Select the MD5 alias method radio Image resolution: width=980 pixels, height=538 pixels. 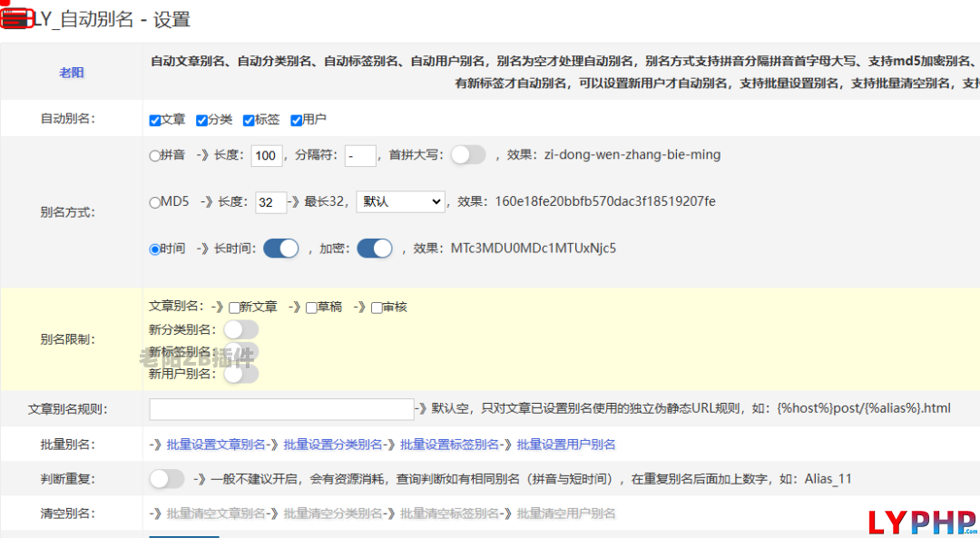(x=154, y=202)
